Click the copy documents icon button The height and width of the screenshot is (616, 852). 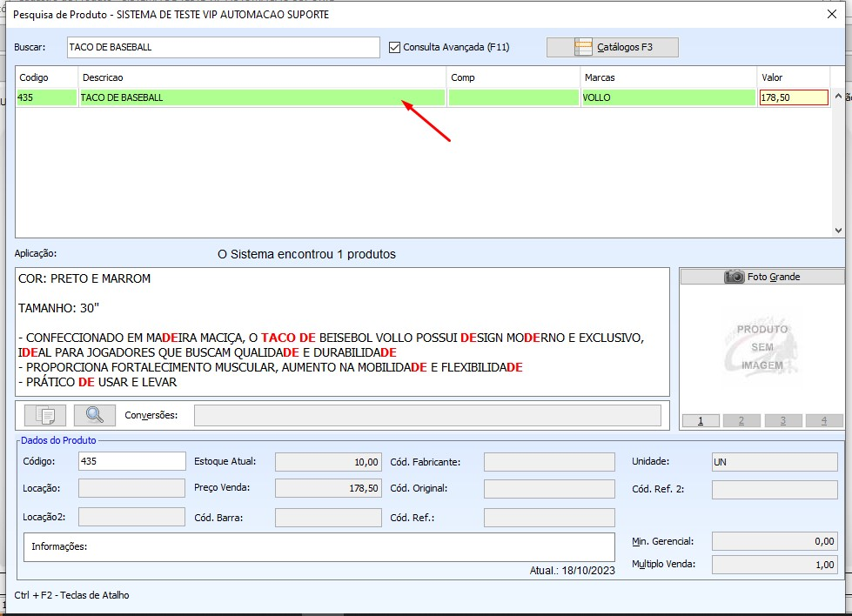[45, 416]
